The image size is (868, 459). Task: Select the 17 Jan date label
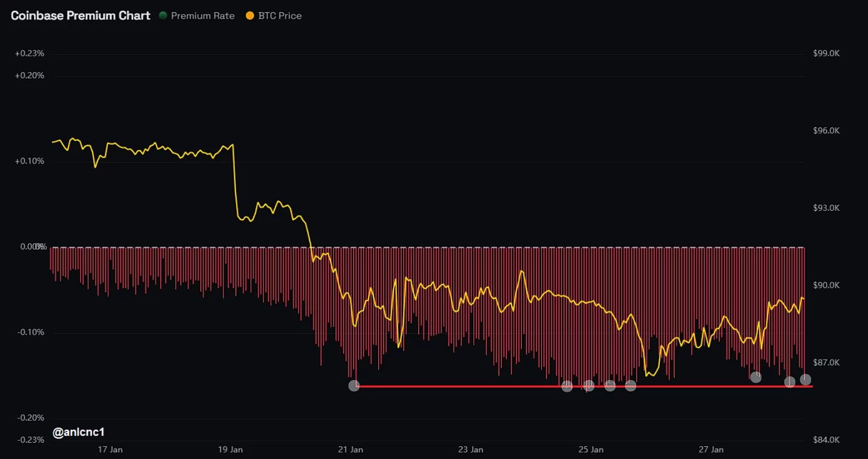point(110,449)
